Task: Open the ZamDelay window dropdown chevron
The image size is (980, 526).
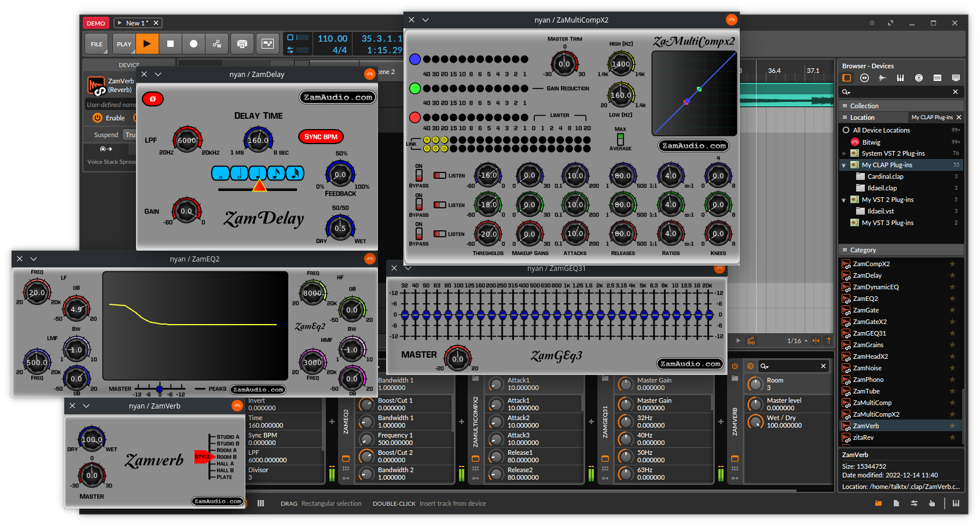Action: pyautogui.click(x=158, y=74)
